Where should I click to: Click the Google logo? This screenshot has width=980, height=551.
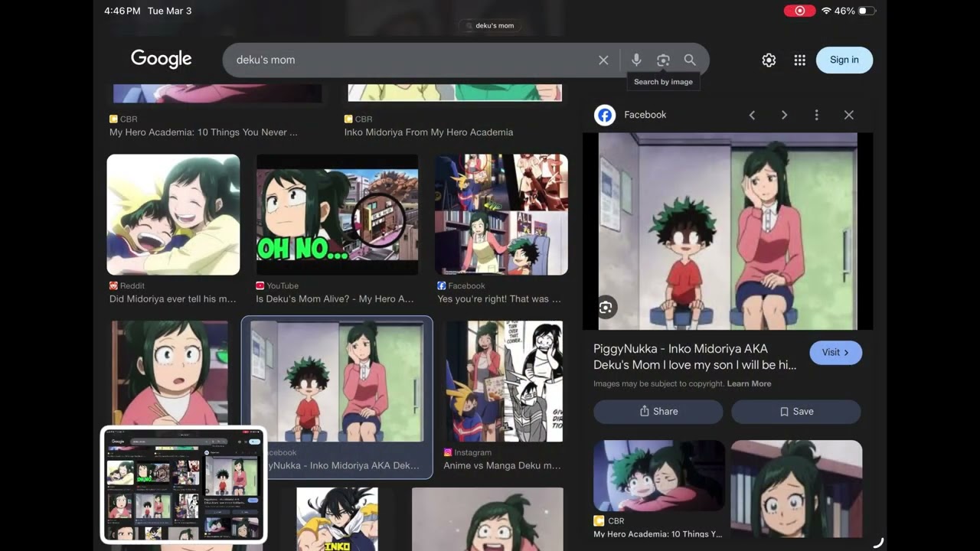coord(161,59)
